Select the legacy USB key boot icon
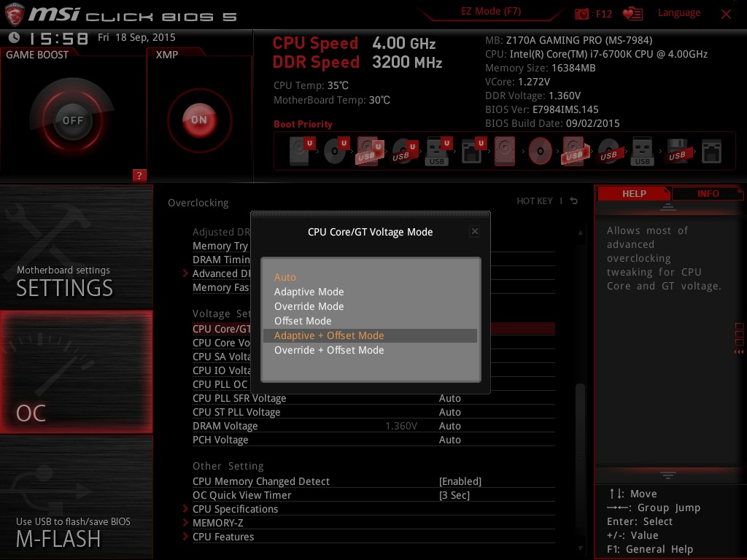The image size is (747, 560). coord(643,152)
